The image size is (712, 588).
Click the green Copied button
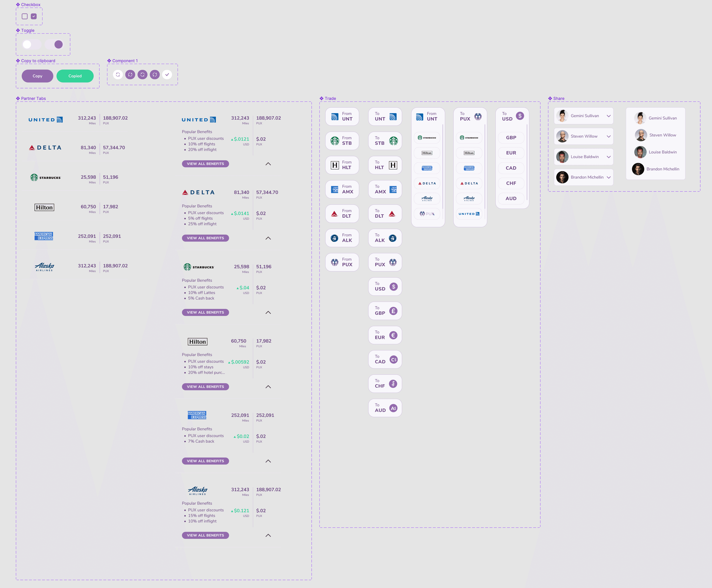(x=75, y=76)
